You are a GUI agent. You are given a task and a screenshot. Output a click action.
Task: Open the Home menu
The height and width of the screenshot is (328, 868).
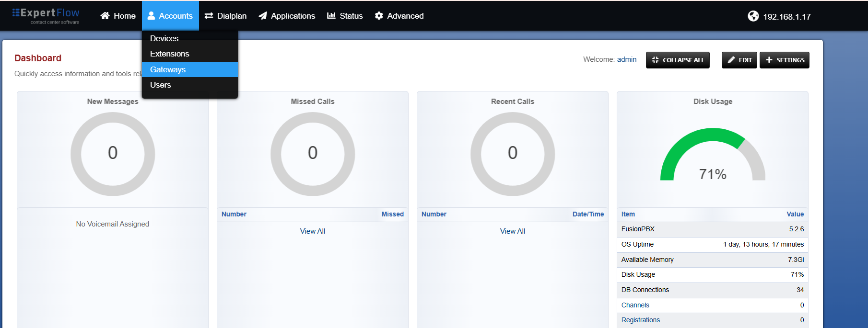[x=118, y=16]
